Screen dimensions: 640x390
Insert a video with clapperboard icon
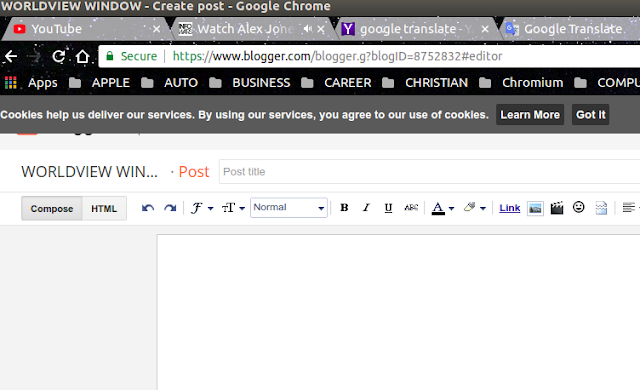pyautogui.click(x=557, y=208)
